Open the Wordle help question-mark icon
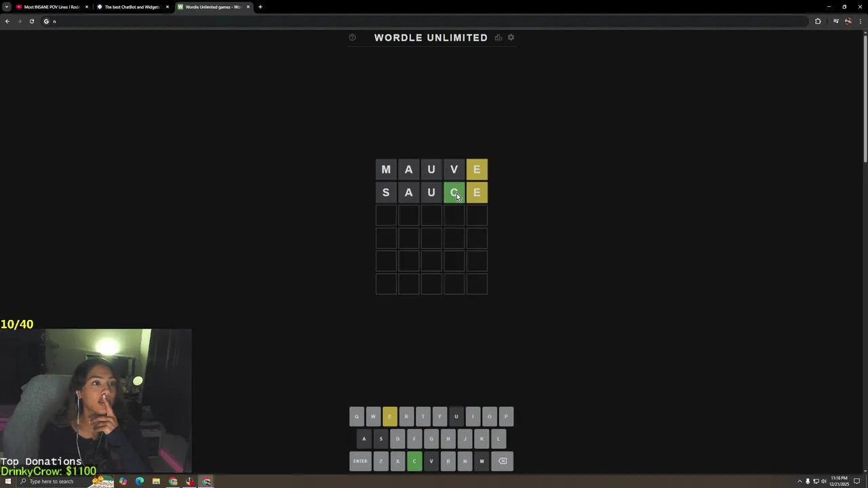868x488 pixels. coord(352,37)
